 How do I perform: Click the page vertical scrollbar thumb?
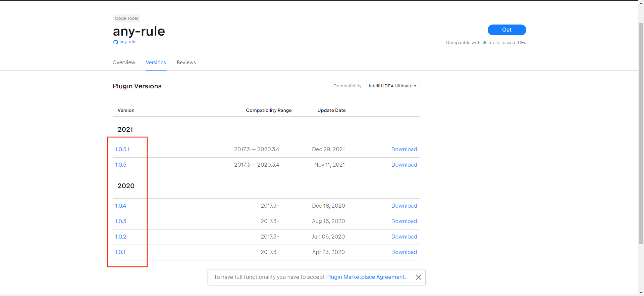click(x=641, y=134)
